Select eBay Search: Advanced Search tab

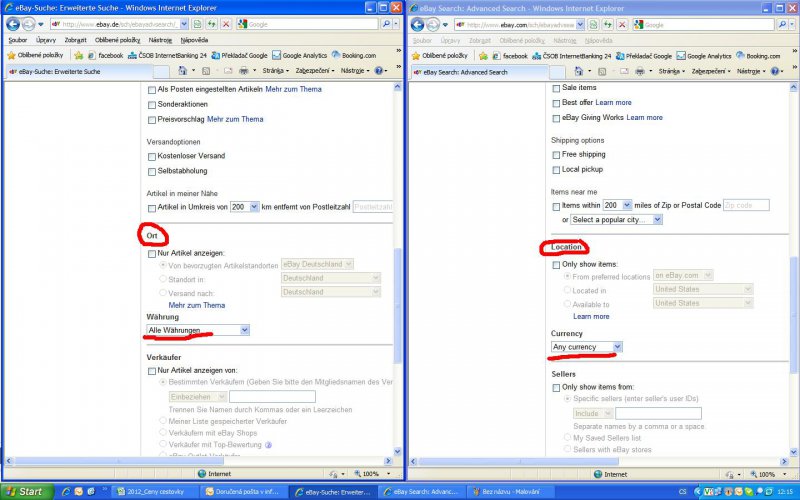[x=479, y=72]
